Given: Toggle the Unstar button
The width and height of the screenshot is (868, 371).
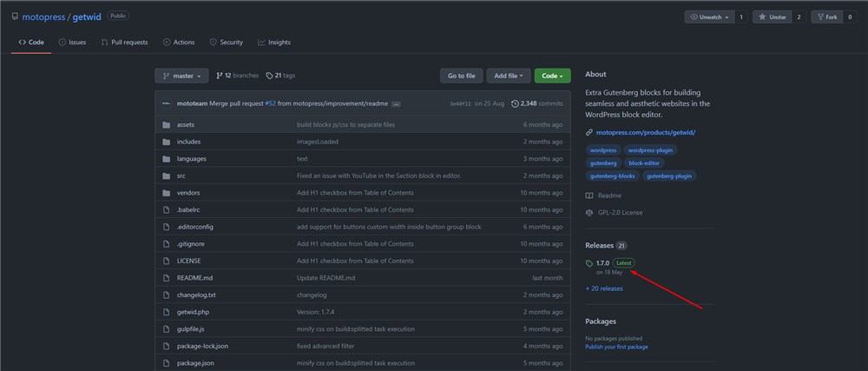Looking at the screenshot, I should coord(773,17).
